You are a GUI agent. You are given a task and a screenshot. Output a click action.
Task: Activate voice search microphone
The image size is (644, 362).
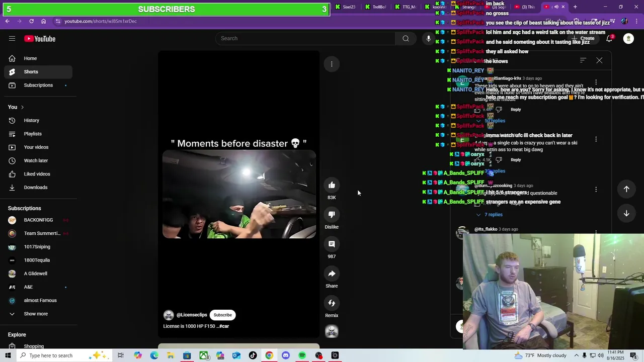pyautogui.click(x=428, y=39)
